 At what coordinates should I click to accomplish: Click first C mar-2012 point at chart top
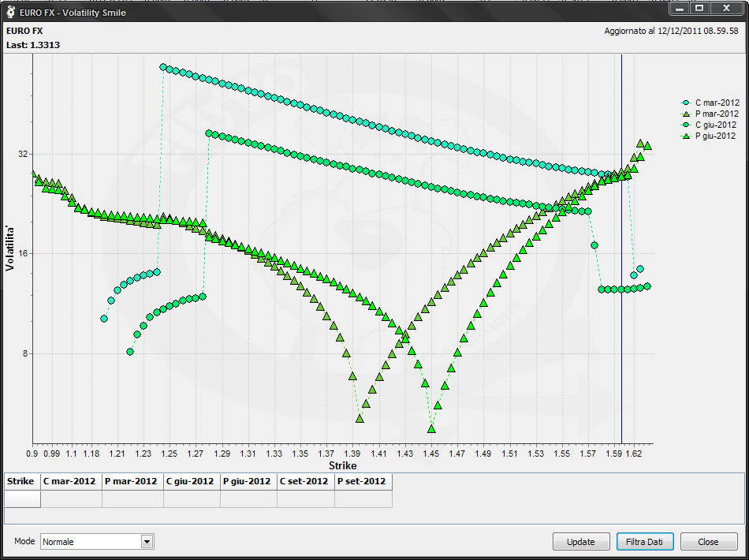tap(163, 67)
